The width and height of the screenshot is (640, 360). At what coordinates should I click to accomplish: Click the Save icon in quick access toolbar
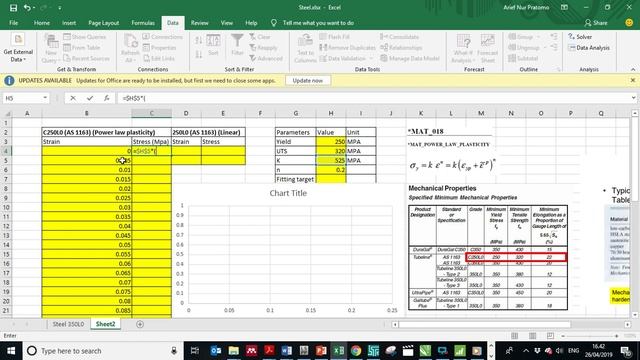pos(13,8)
